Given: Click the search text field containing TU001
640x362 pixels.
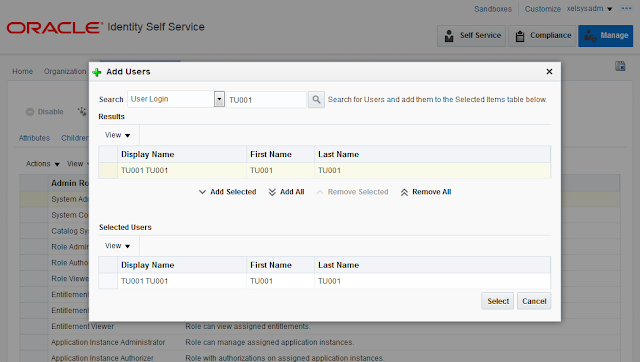Looking at the screenshot, I should click(x=266, y=100).
